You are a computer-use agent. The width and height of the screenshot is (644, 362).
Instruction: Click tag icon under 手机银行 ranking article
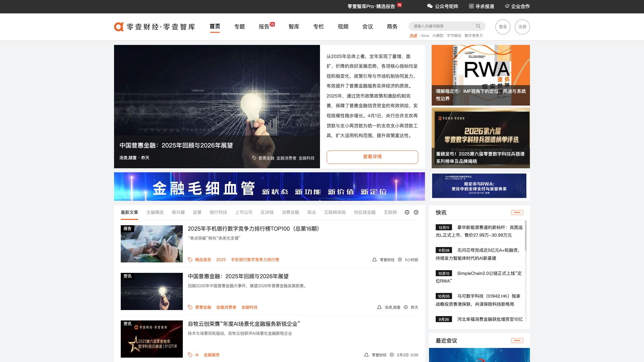pyautogui.click(x=190, y=260)
